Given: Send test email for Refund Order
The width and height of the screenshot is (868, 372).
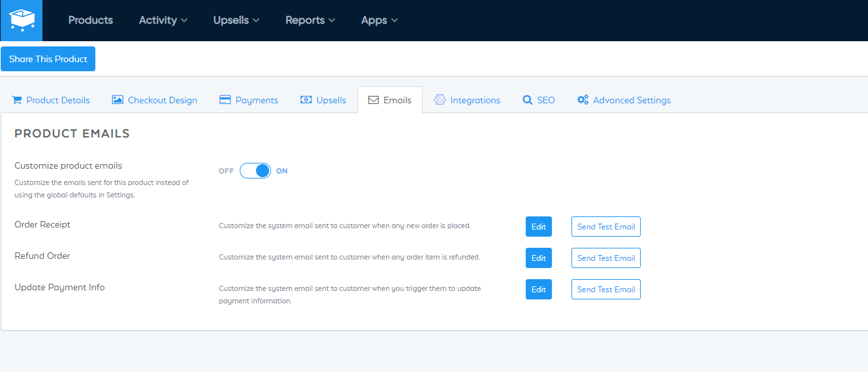Looking at the screenshot, I should 606,258.
